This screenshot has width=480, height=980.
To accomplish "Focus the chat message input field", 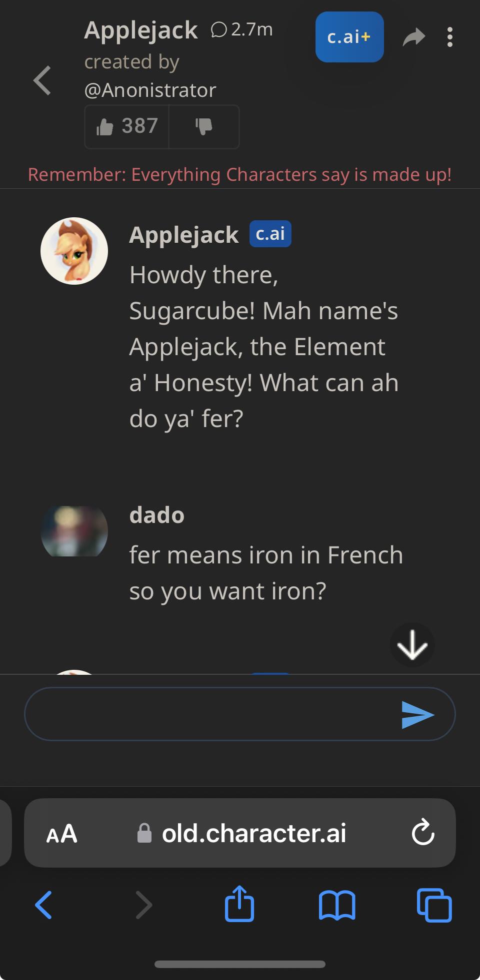I will pyautogui.click(x=210, y=714).
